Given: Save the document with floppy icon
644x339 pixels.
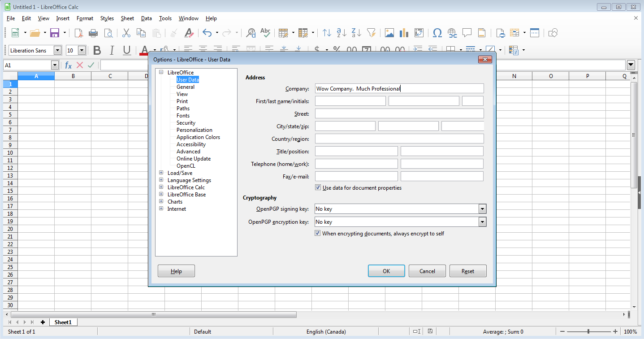Looking at the screenshot, I should point(55,33).
